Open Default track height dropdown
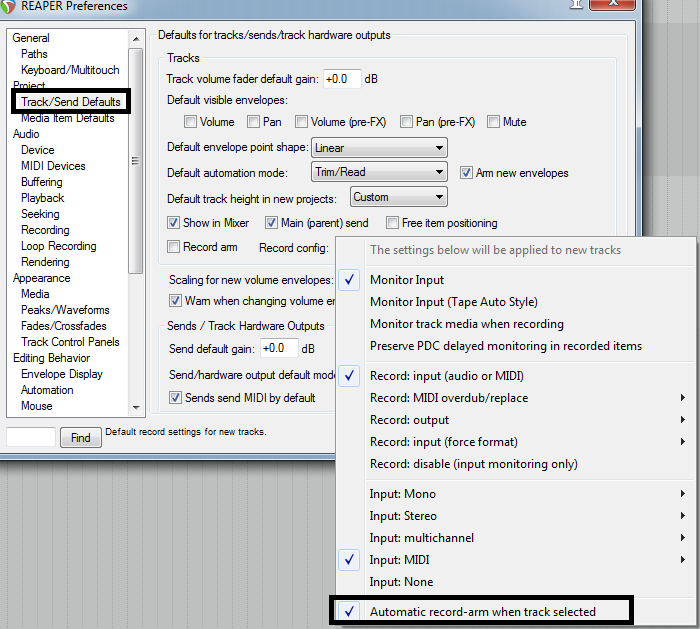Image resolution: width=700 pixels, height=629 pixels. (x=399, y=197)
